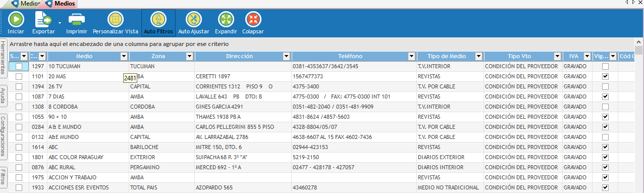Click the DIARIOS EXTERIOR cell

(450, 157)
